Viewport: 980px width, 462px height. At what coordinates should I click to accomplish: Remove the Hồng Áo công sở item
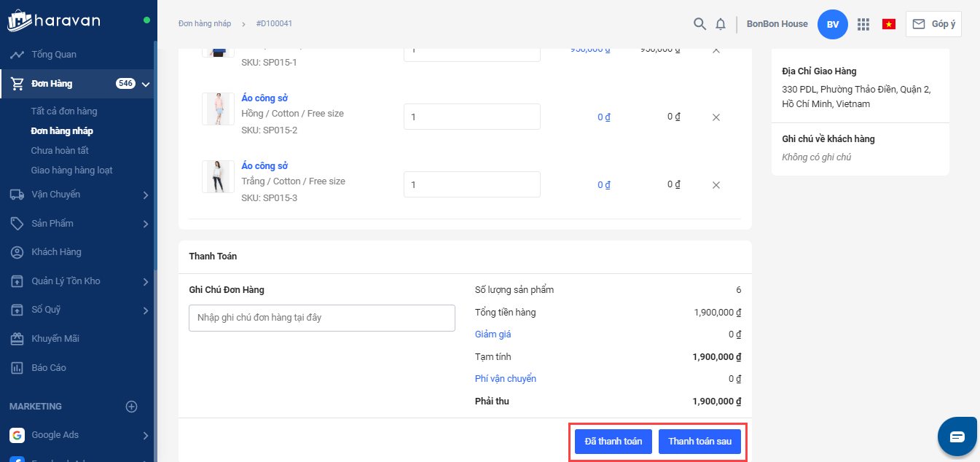tap(716, 117)
